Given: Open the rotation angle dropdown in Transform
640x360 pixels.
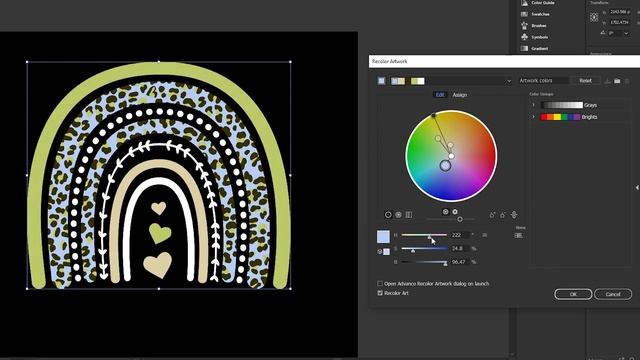Looking at the screenshot, I should coord(626,33).
